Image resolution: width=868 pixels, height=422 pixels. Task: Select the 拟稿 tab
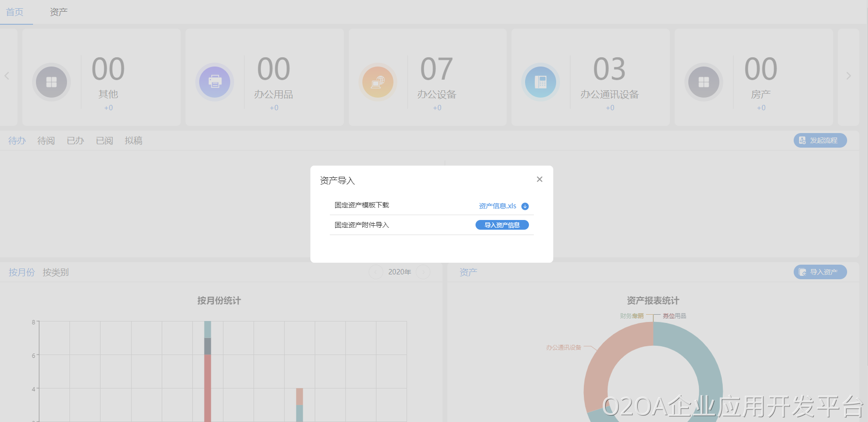[x=133, y=141]
